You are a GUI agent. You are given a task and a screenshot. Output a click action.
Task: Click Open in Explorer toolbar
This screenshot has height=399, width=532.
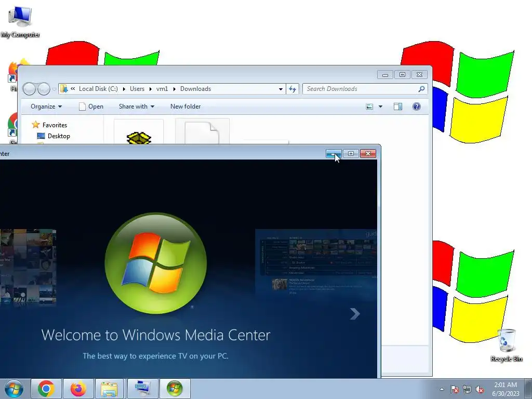click(91, 107)
